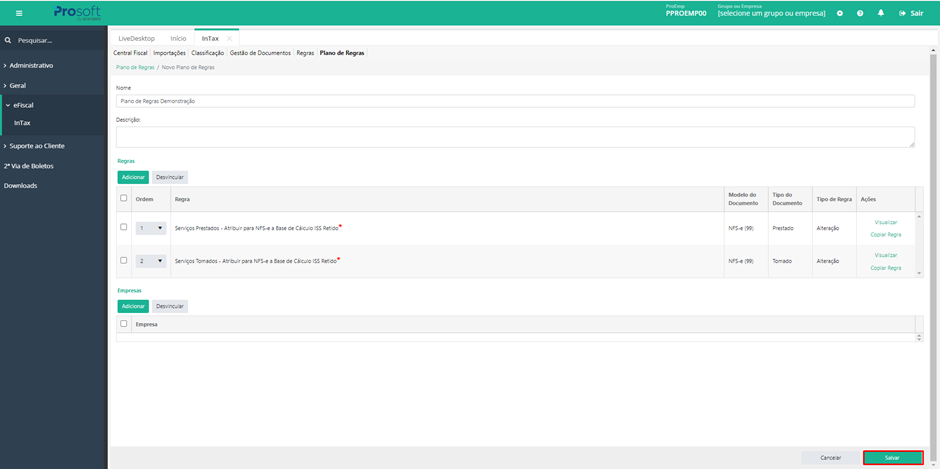Viewport: 940px width, 469px height.
Task: Check the Serviços Tomados rule checkbox
Action: 123,260
